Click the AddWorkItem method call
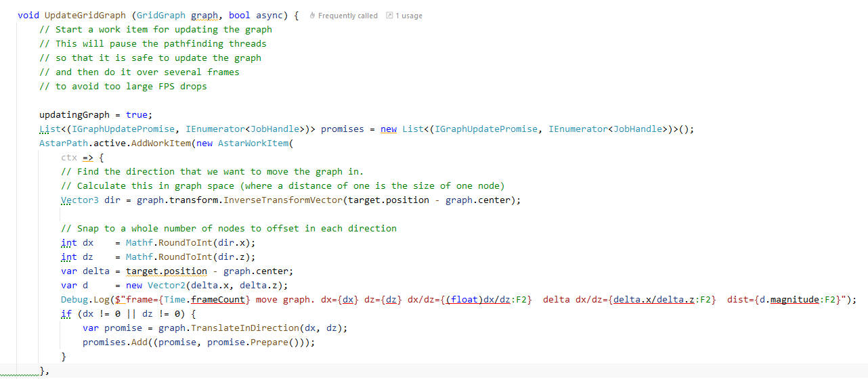This screenshot has width=868, height=379. [x=164, y=143]
